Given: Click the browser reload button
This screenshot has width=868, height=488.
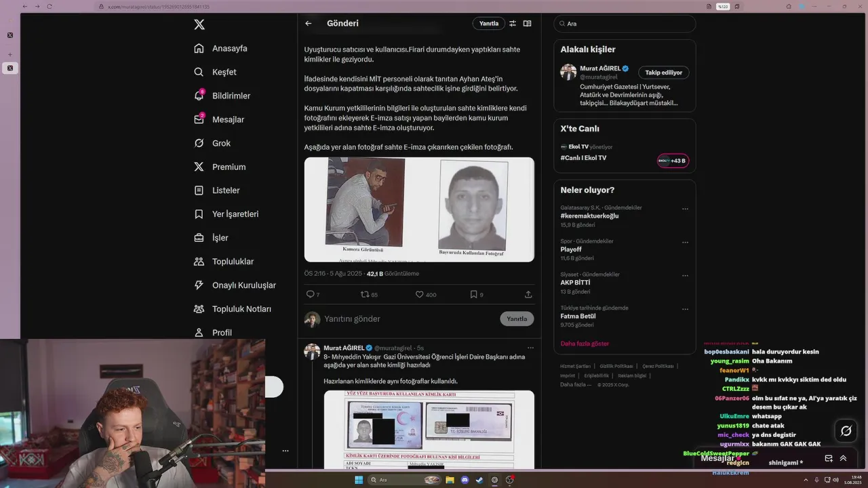Looking at the screenshot, I should pyautogui.click(x=50, y=6).
